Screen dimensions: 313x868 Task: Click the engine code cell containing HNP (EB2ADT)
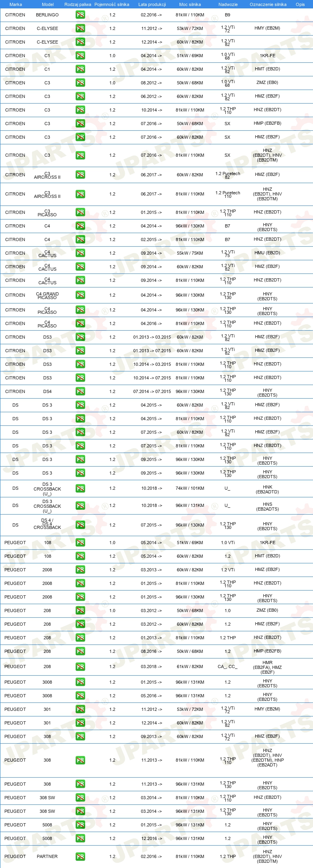[267, 758]
